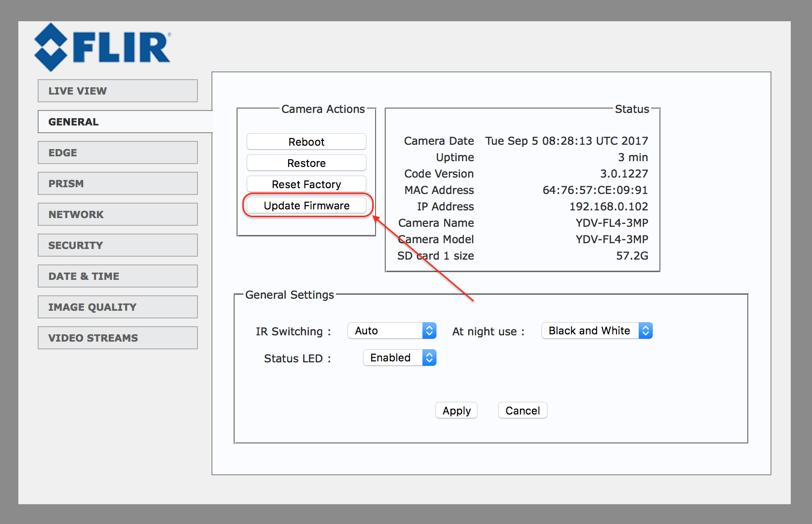
Task: Select the Uptime value 3 min
Action: [633, 157]
